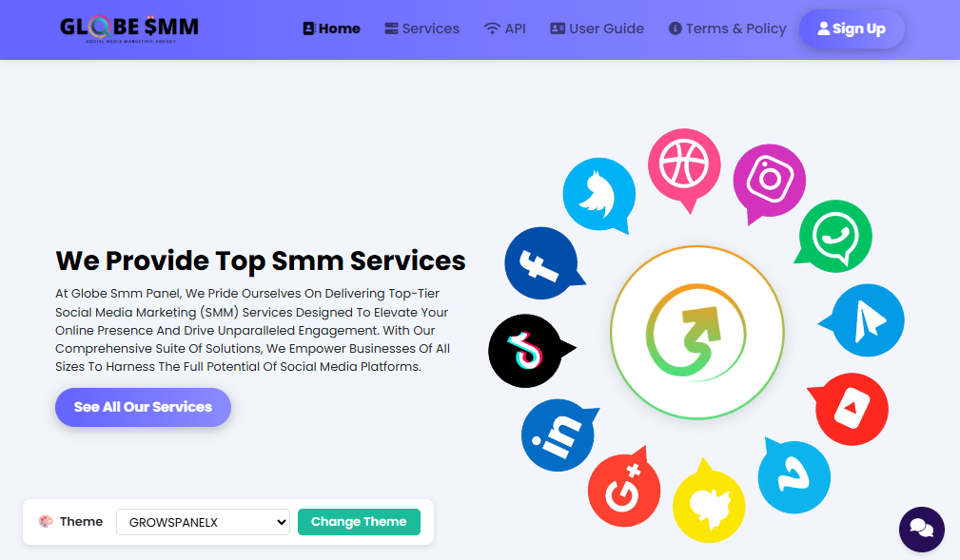Expand the GROWSPANELX theme dropdown
Viewport: 960px width, 560px height.
[203, 522]
